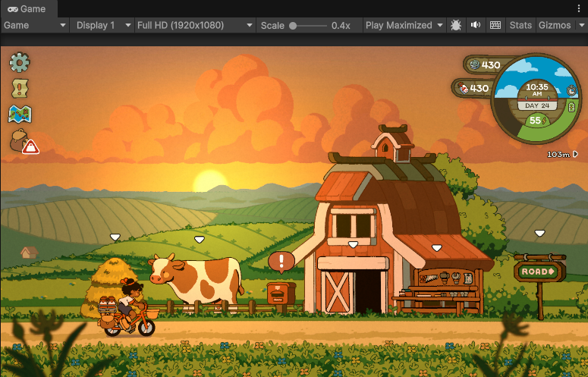The width and height of the screenshot is (588, 377).
Task: Click the Stats button
Action: [520, 25]
